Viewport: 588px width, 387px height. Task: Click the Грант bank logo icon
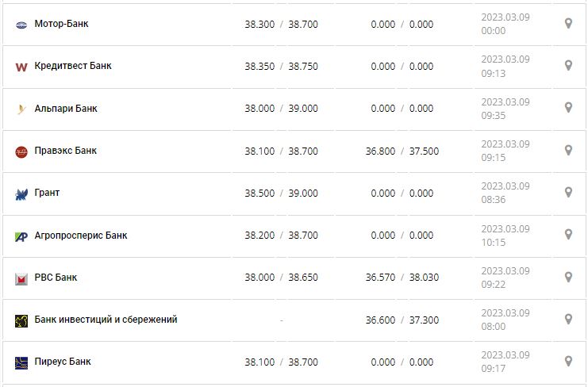pos(21,193)
